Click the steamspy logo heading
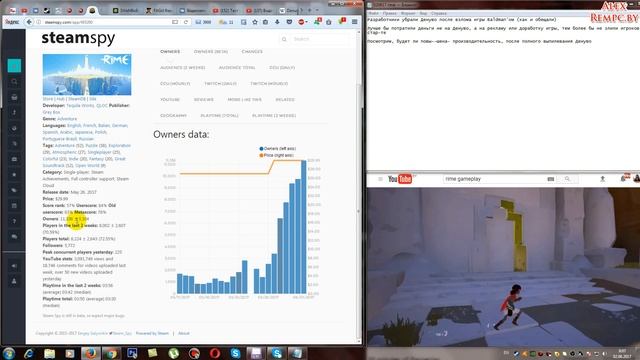 78,38
